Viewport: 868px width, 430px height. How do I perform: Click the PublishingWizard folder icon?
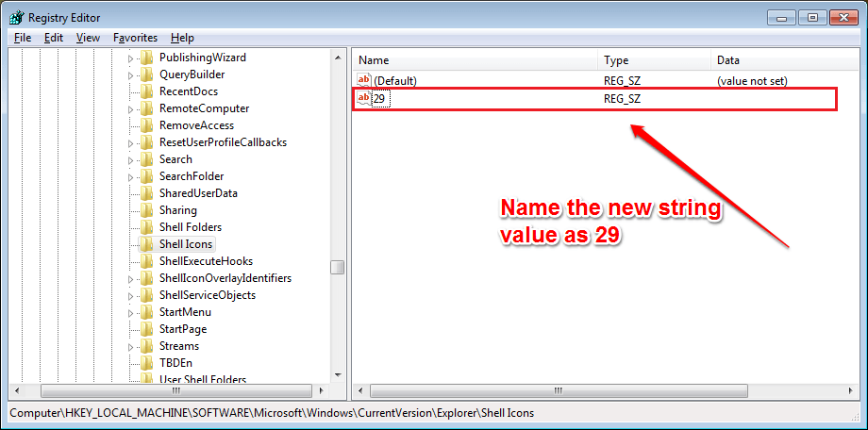146,58
